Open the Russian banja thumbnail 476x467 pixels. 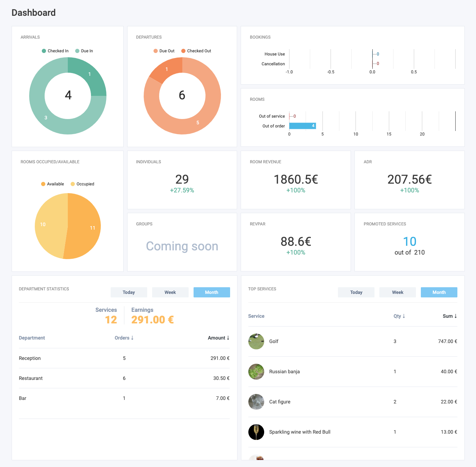click(256, 371)
